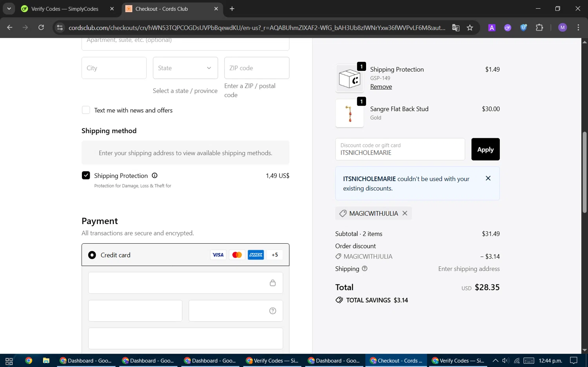Uncheck the Shipping Protection checkbox

tap(86, 175)
